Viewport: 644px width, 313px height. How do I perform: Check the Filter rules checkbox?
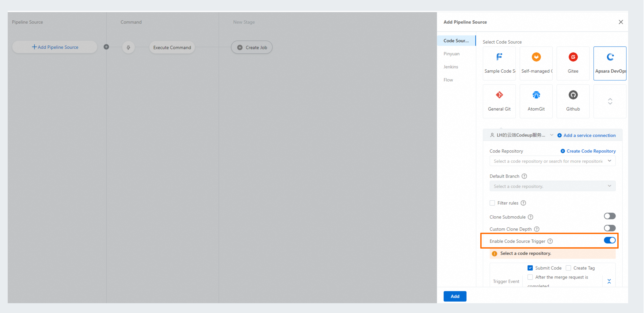tap(492, 203)
